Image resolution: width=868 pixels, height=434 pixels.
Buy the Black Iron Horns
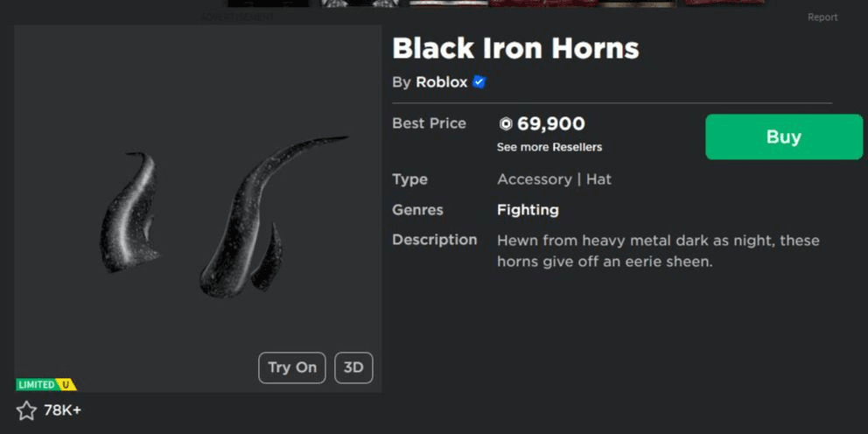[x=784, y=136]
